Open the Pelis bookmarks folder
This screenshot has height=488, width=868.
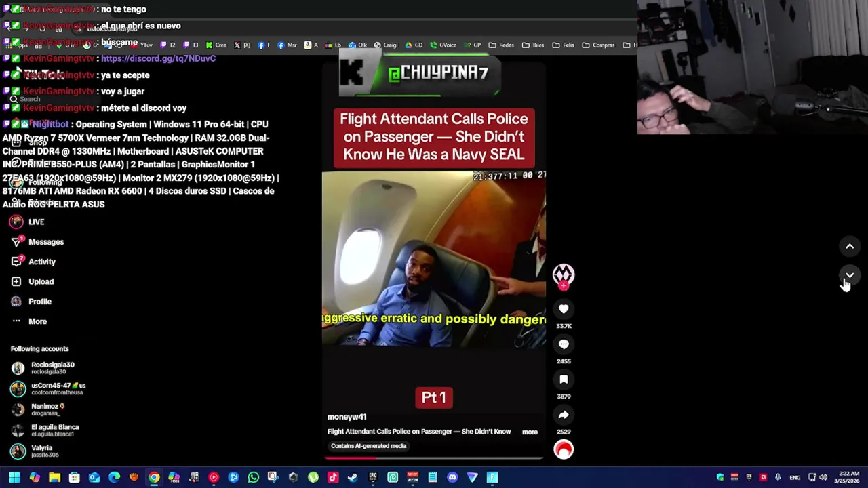click(x=563, y=45)
